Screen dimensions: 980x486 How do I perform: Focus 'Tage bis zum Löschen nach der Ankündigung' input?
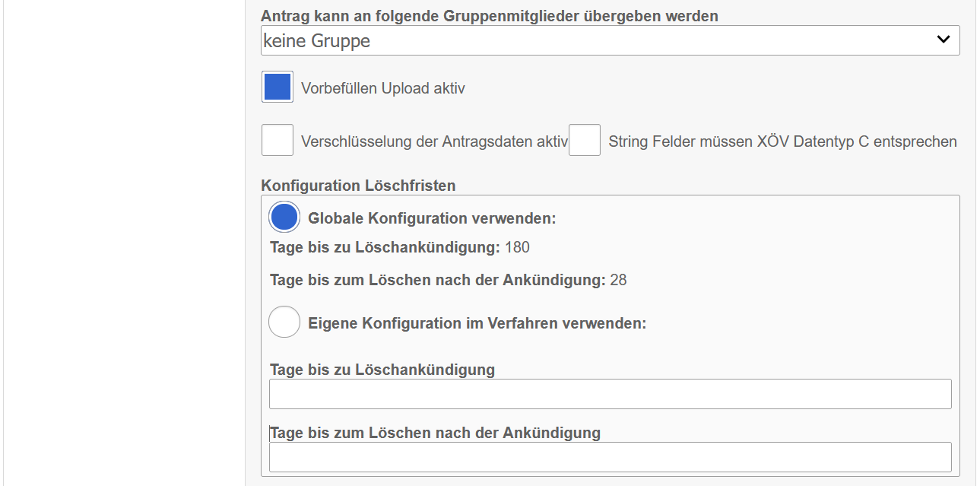point(611,457)
